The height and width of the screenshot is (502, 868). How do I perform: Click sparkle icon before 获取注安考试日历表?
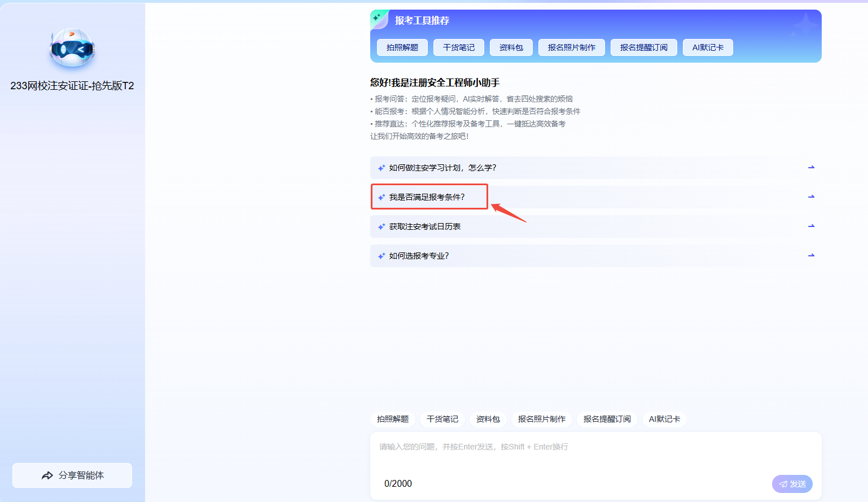(382, 227)
